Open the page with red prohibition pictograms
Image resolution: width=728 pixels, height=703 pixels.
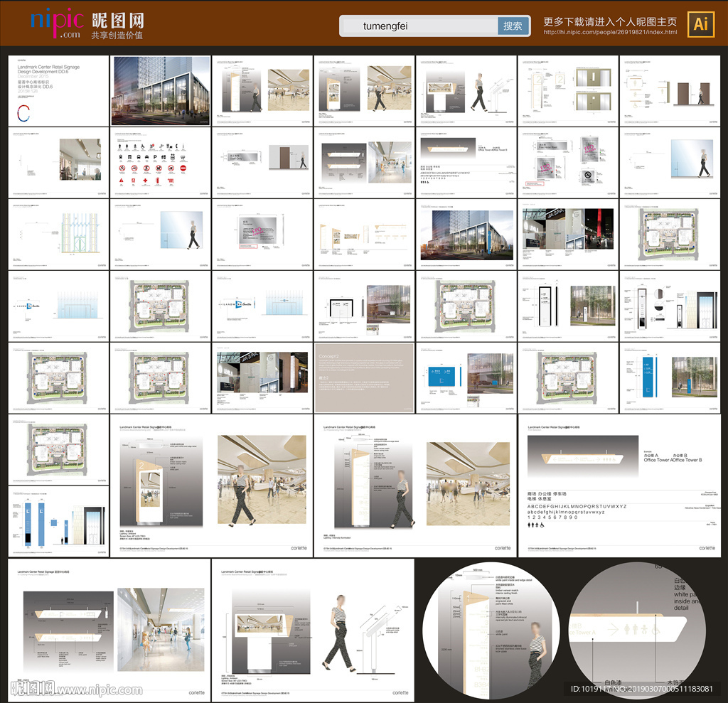tap(161, 163)
